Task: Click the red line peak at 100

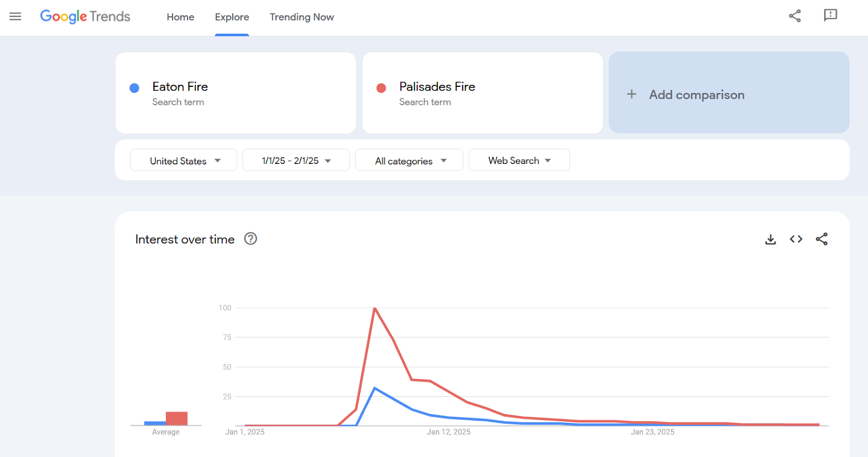Action: click(375, 308)
